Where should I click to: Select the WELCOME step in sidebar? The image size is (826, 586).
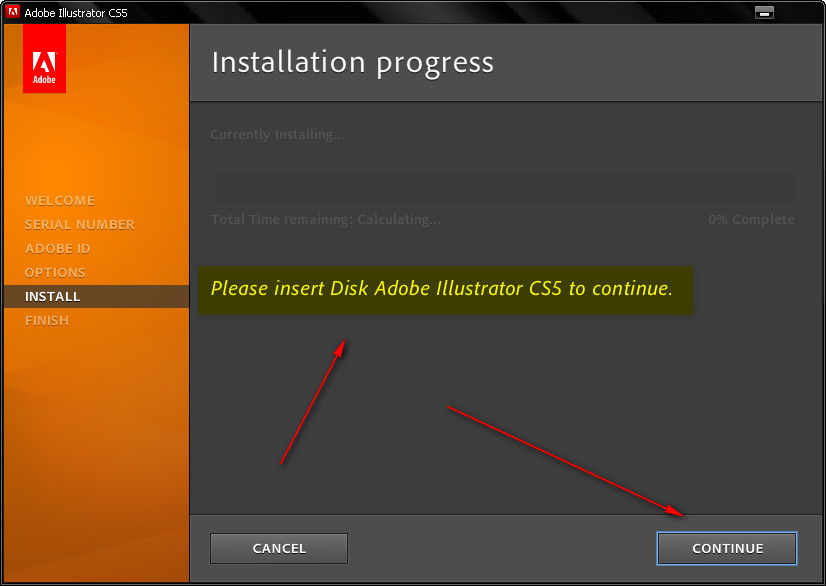60,200
